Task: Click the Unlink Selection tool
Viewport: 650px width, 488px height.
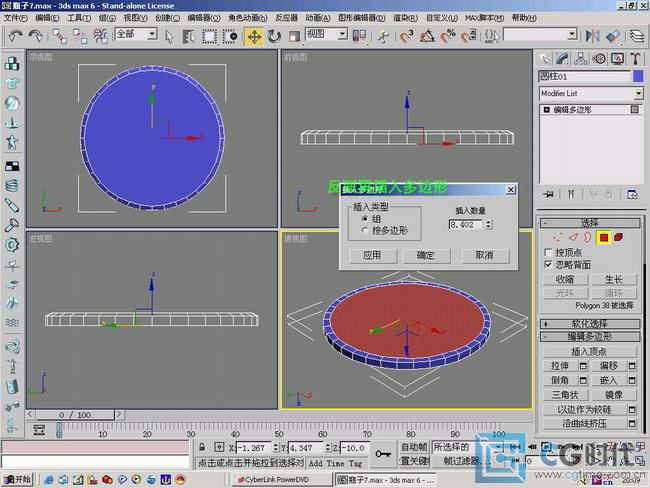Action: (x=80, y=36)
